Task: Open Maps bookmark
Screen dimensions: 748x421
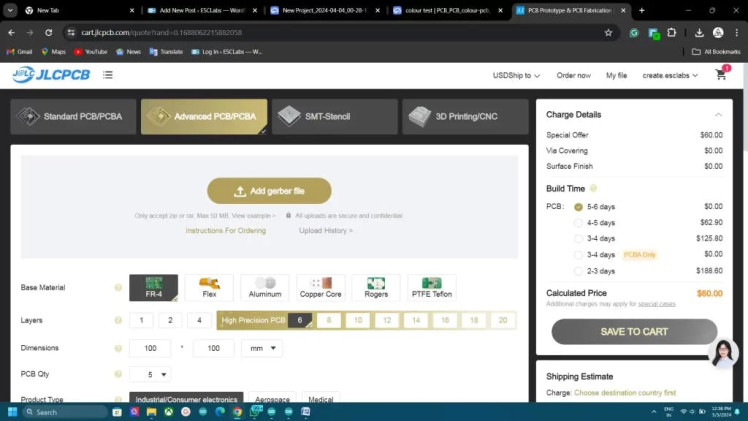Action: (53, 51)
